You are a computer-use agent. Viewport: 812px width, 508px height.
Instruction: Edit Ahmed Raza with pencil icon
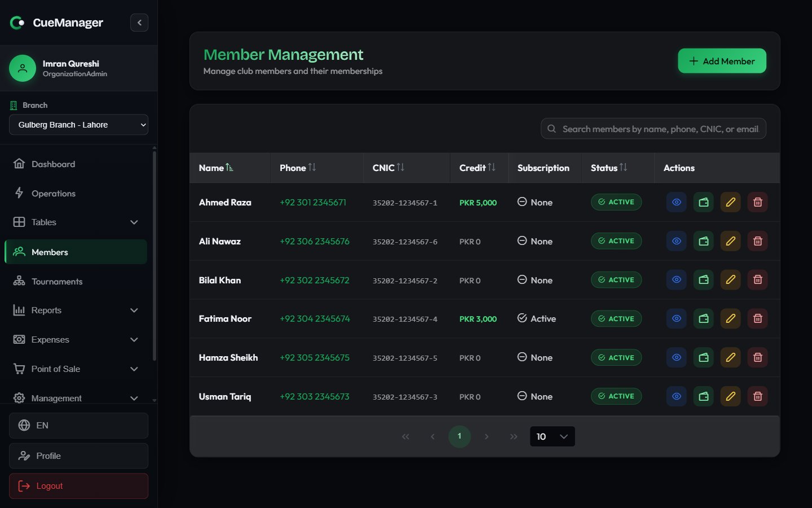coord(730,202)
